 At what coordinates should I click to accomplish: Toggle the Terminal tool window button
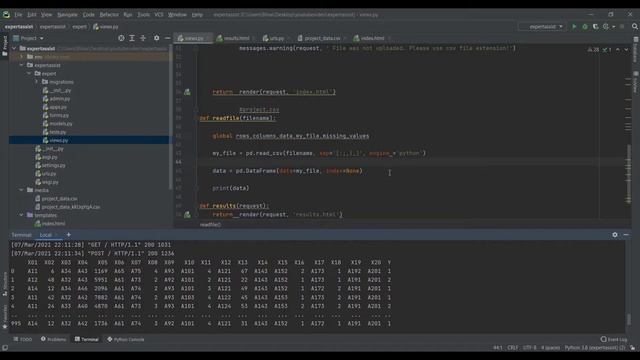(x=87, y=339)
